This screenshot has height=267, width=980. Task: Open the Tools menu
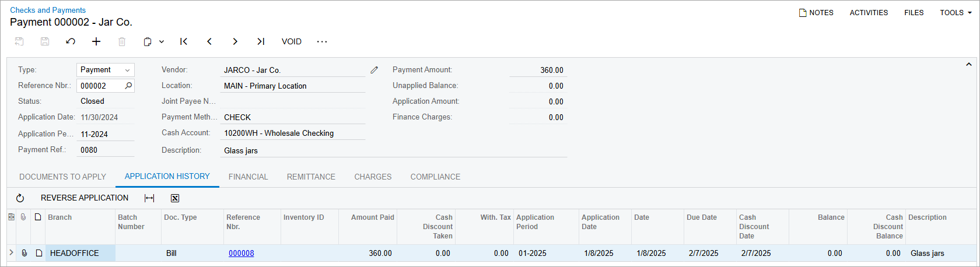point(956,12)
